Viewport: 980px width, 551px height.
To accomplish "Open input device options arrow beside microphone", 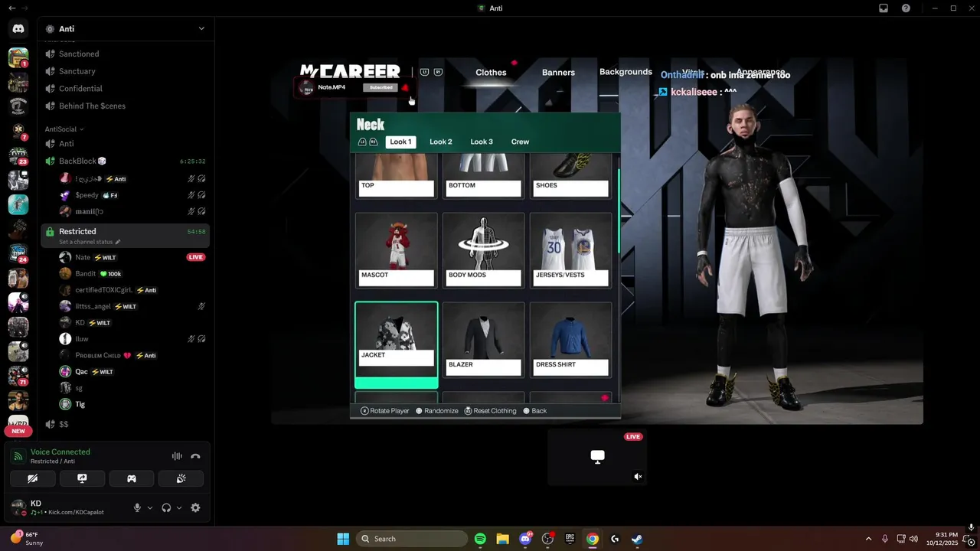I will tap(149, 507).
